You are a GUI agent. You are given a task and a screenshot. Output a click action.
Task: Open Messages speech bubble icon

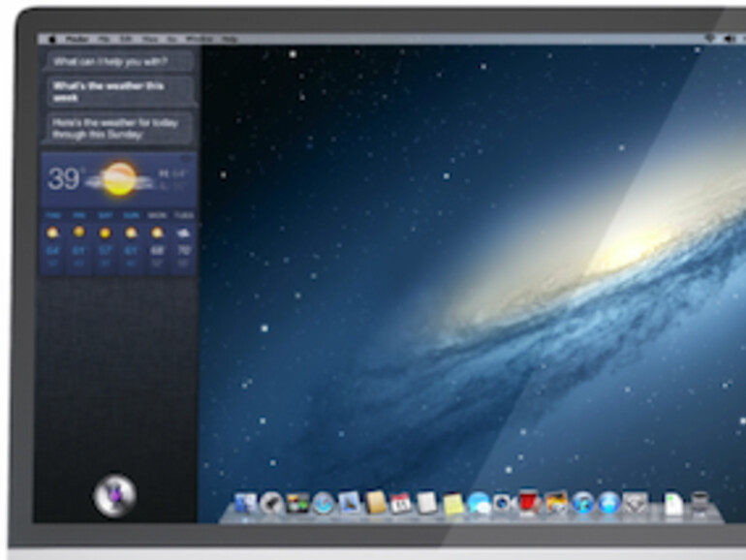(479, 504)
